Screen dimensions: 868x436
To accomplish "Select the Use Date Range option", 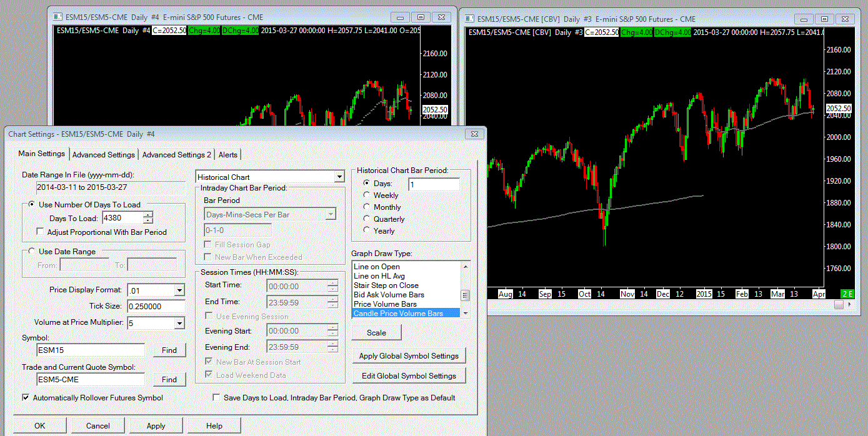I will pos(62,252).
